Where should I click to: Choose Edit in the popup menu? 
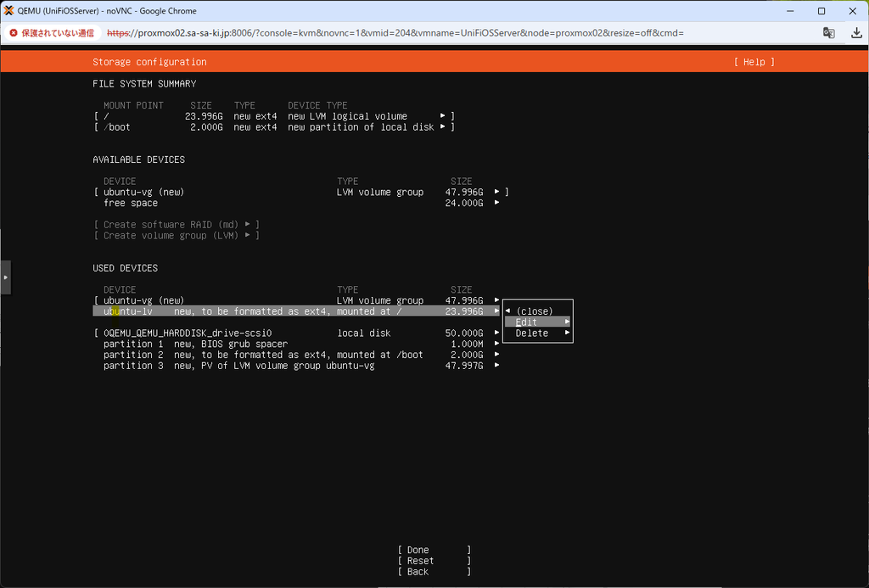(x=537, y=322)
